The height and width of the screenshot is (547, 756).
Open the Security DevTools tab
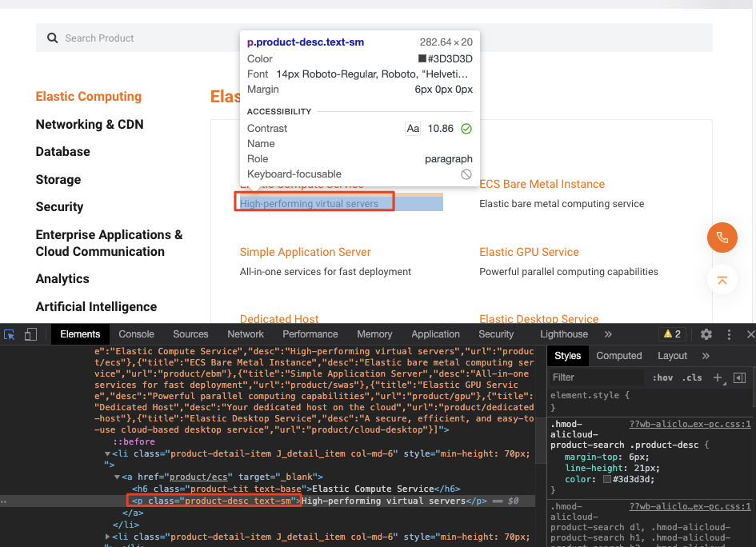click(496, 334)
